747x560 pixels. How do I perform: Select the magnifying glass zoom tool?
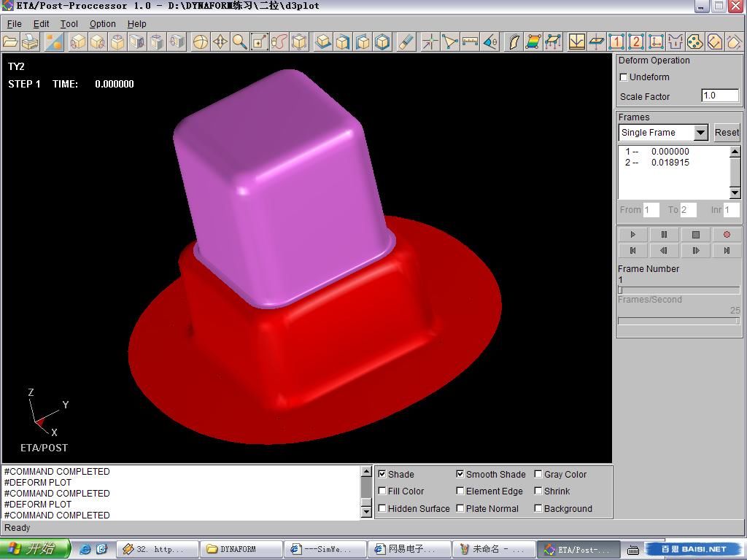click(x=239, y=42)
